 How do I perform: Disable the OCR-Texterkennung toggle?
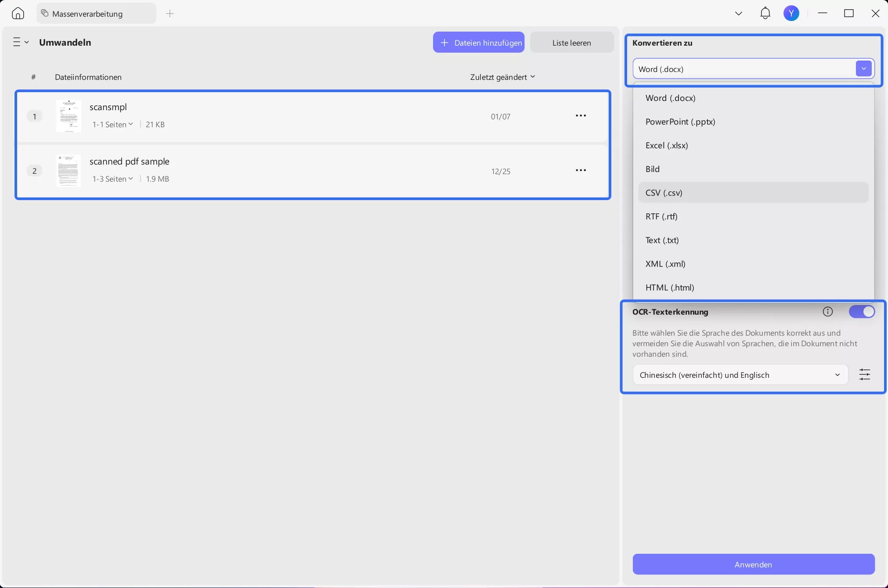coord(861,312)
